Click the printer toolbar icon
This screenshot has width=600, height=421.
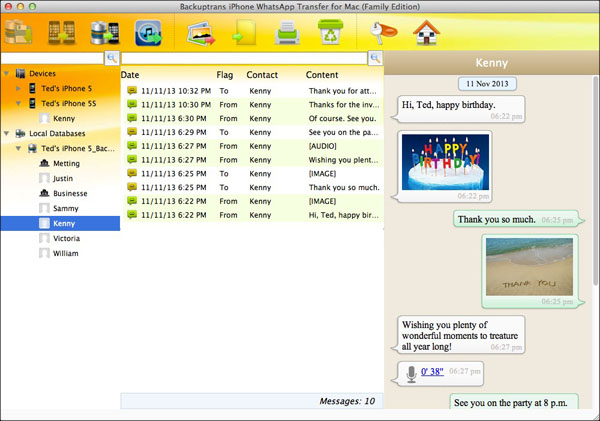[287, 33]
